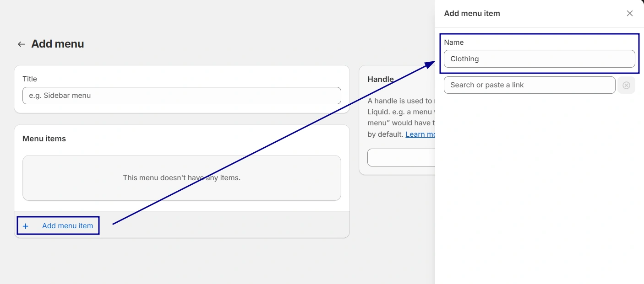Click into the Name field containing Clothing
Viewport: 644px width, 284px height.
click(x=539, y=59)
